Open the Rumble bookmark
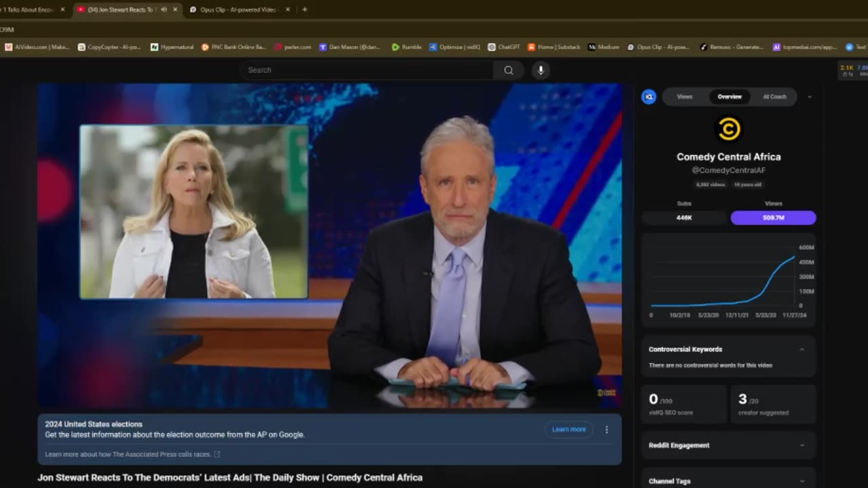The width and height of the screenshot is (868, 488). click(407, 47)
